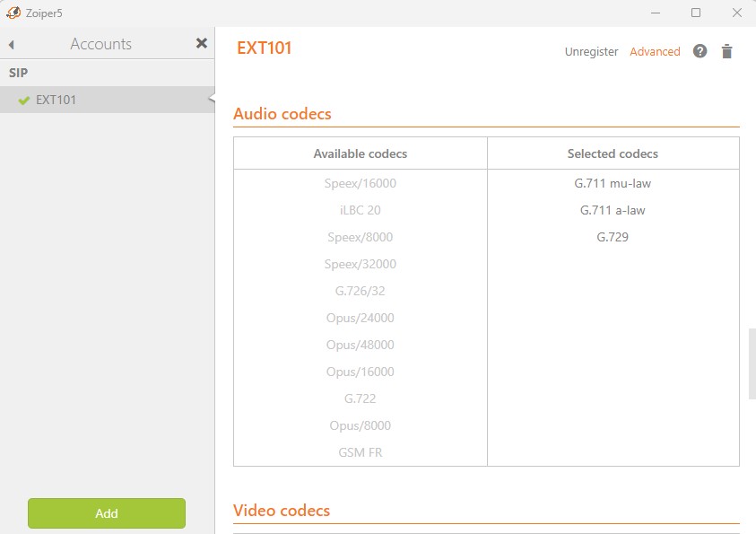Delete account using the trash icon

tap(726, 51)
